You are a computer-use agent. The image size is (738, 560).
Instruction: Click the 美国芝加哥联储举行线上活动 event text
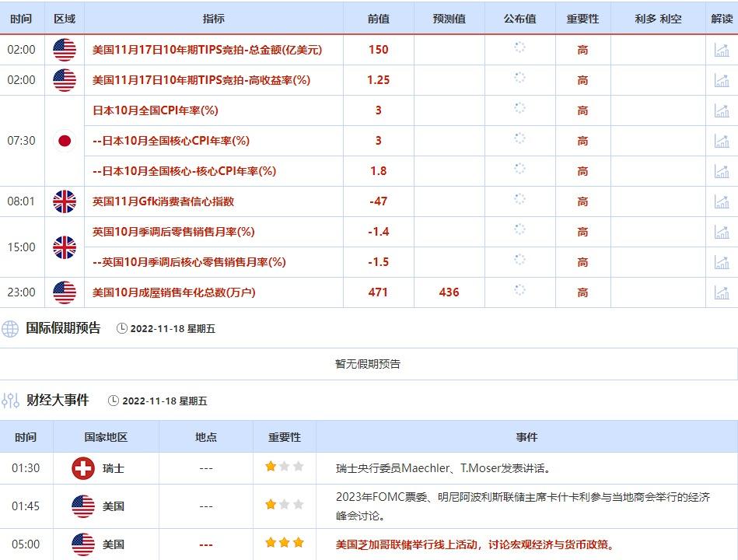click(x=474, y=544)
